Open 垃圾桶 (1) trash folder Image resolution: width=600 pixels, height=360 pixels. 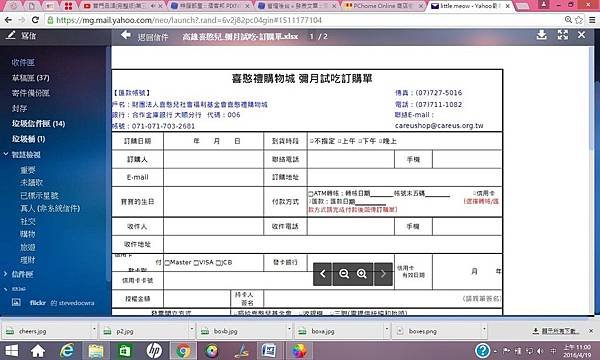(28, 139)
